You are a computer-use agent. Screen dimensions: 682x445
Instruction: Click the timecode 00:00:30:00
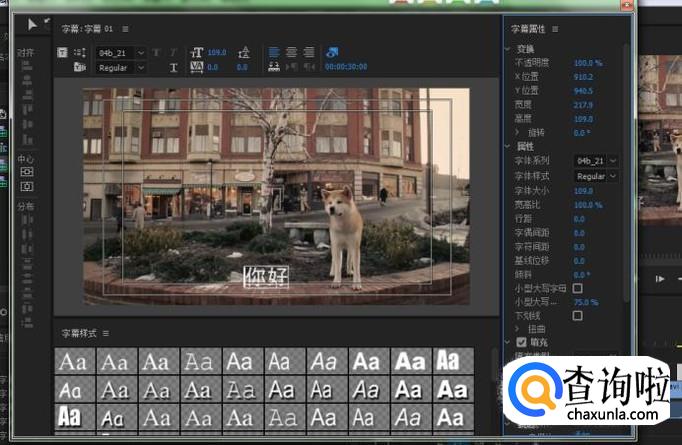[x=345, y=67]
